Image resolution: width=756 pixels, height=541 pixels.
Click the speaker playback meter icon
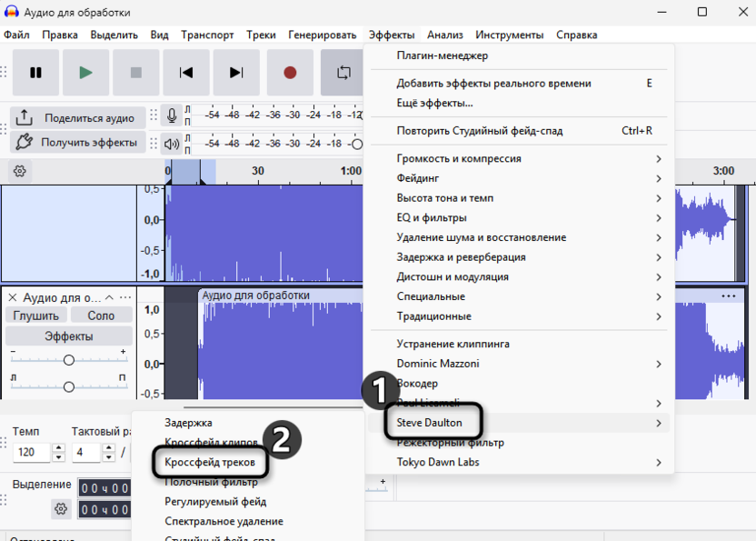click(172, 143)
